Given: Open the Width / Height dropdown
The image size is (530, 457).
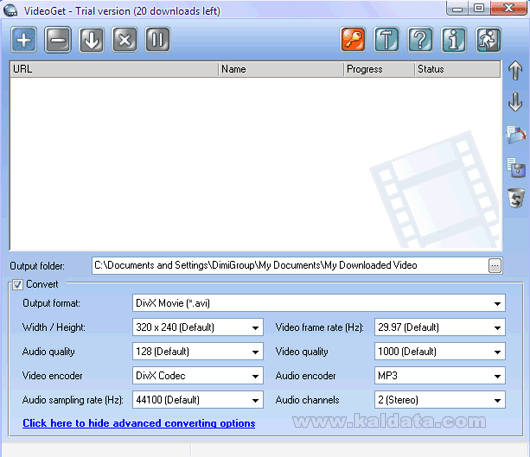Looking at the screenshot, I should tap(198, 327).
